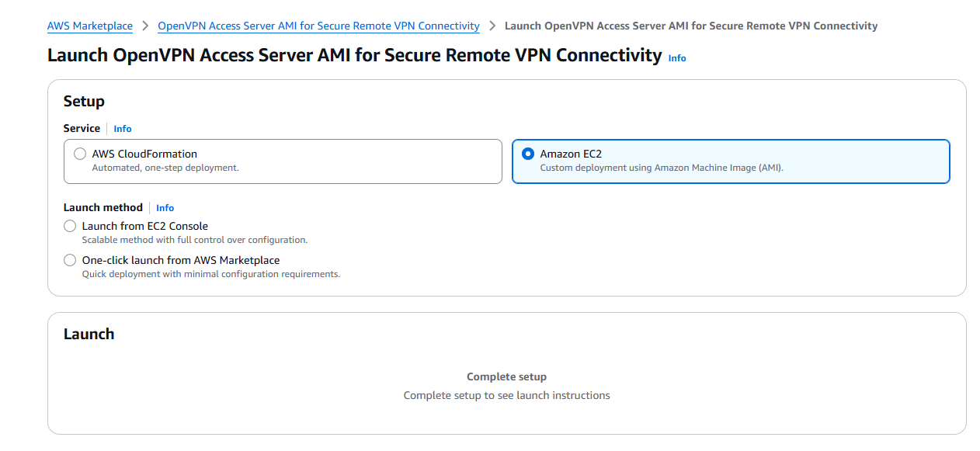Viewport: 980px width, 451px height.
Task: Click the first breadcrumb chevron separator
Action: coord(145,26)
